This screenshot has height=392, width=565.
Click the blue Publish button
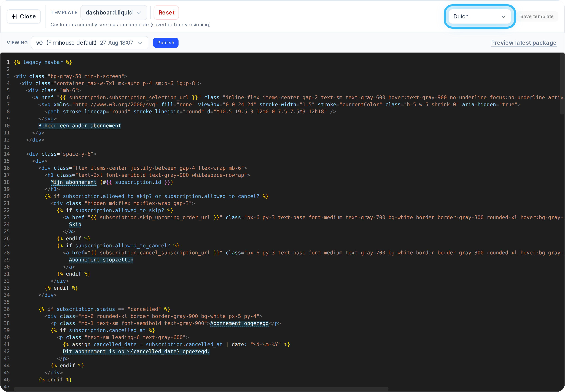pos(165,43)
